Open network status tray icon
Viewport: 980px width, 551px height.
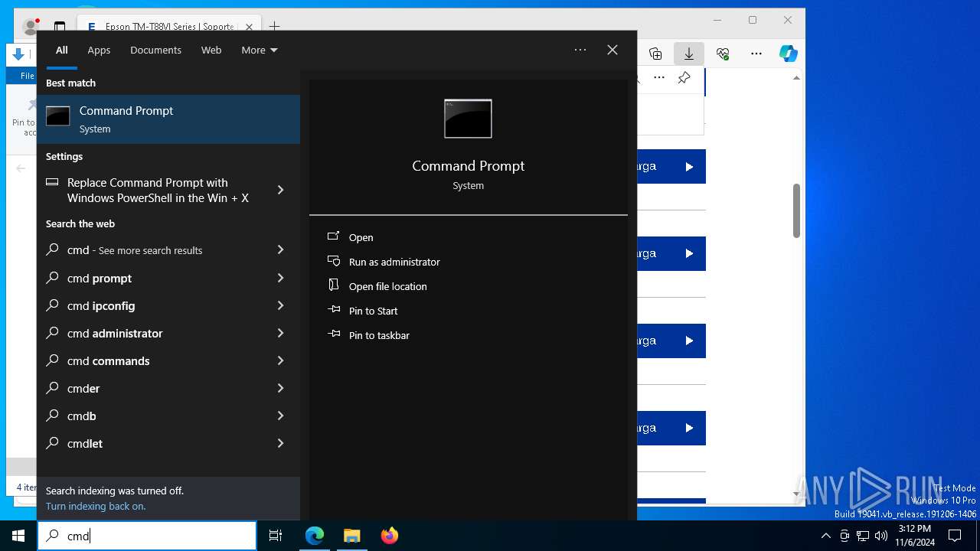(863, 536)
